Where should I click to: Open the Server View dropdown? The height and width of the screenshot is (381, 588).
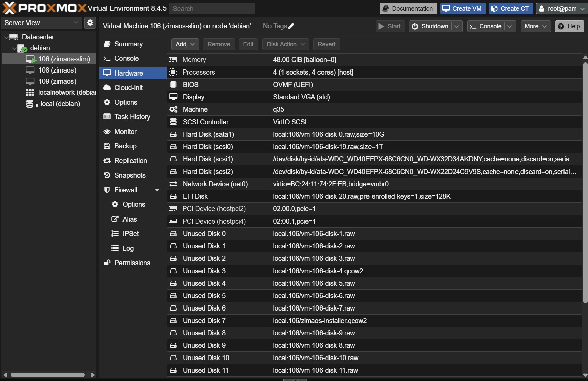(x=41, y=23)
